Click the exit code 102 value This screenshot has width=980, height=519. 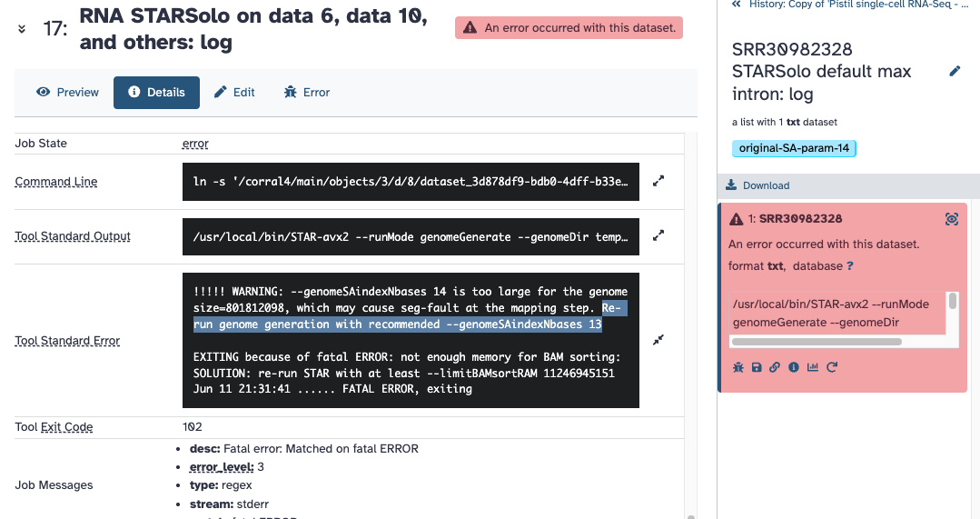point(192,427)
